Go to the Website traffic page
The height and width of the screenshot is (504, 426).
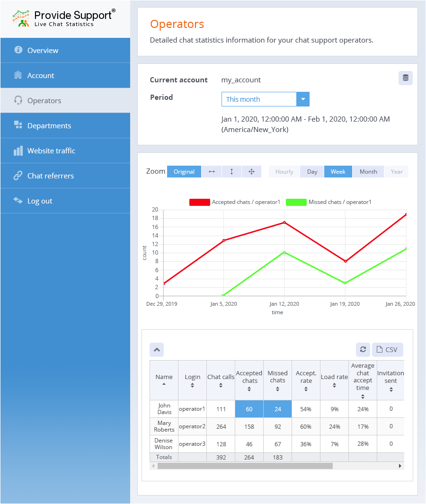point(51,151)
